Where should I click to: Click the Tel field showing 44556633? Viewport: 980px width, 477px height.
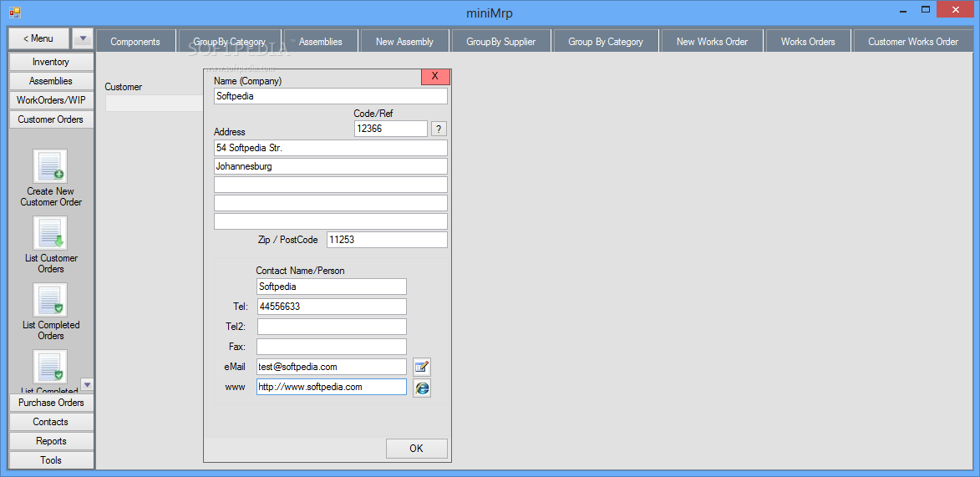[331, 307]
